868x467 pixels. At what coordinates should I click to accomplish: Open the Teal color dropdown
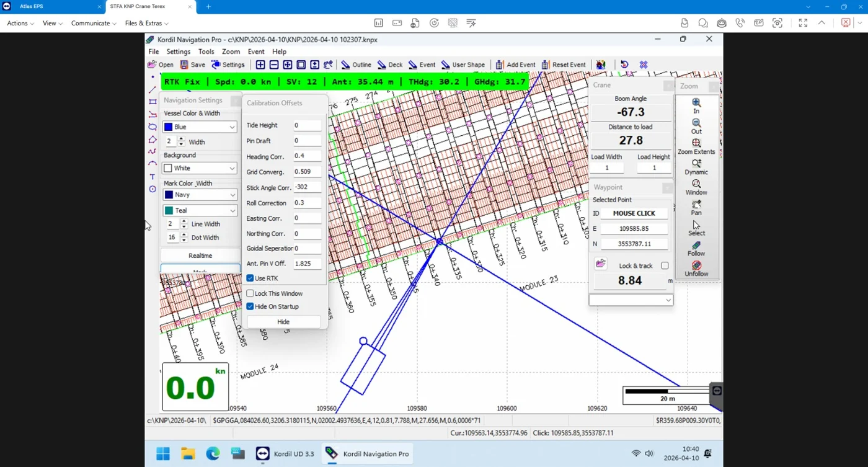(200, 211)
